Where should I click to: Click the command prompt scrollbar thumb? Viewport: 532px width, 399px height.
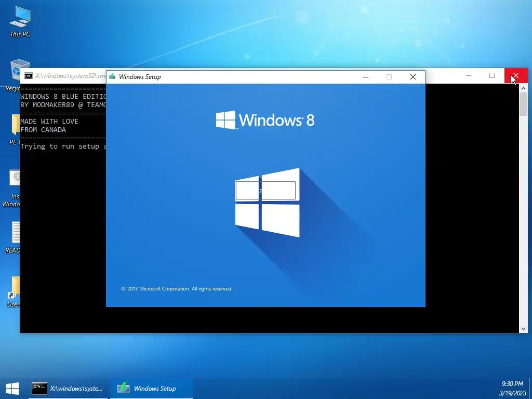(523, 104)
